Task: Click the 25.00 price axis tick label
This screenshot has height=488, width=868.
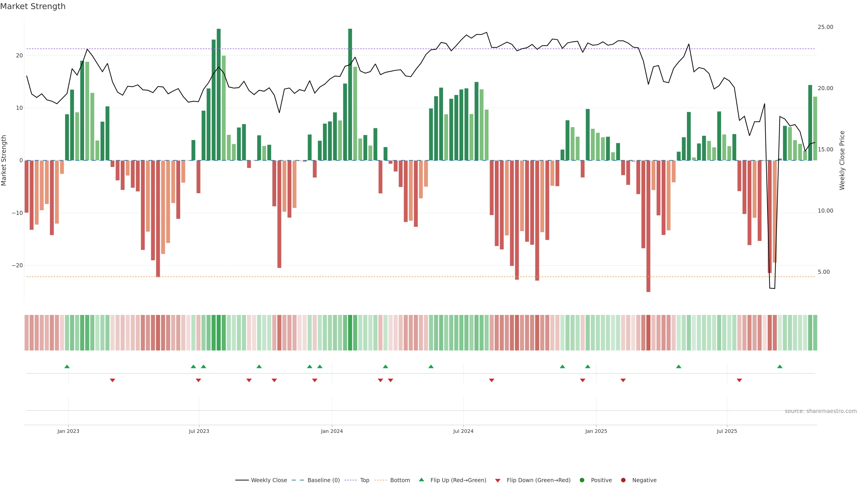Action: tap(825, 27)
